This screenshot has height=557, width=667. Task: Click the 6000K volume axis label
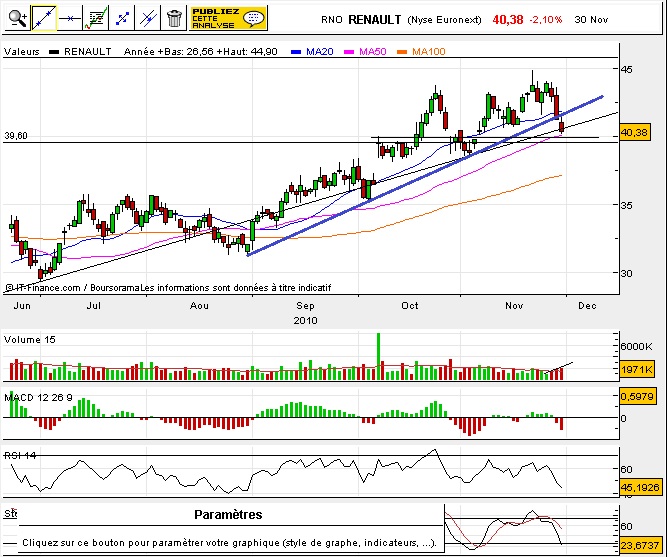636,346
